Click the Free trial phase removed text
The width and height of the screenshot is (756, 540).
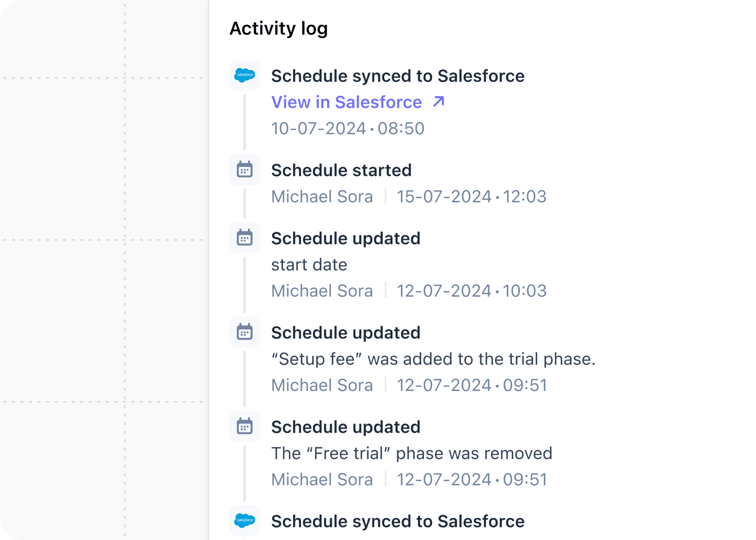tap(411, 453)
